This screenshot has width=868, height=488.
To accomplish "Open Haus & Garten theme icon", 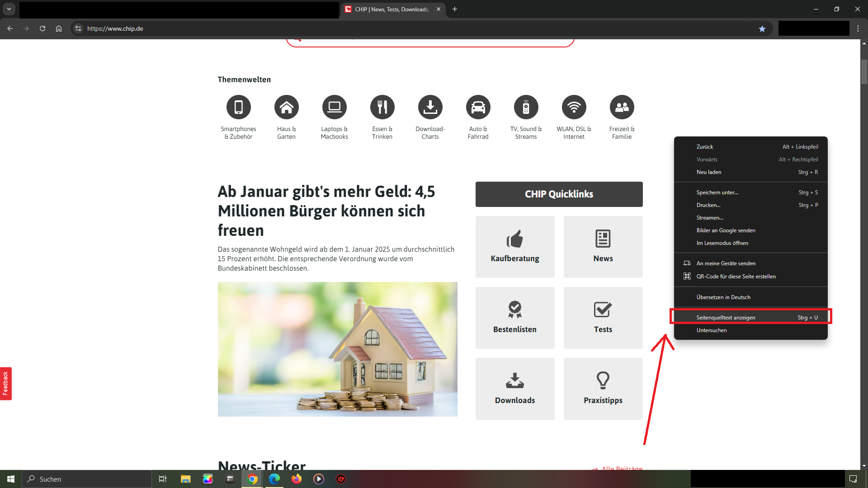I will click(286, 108).
